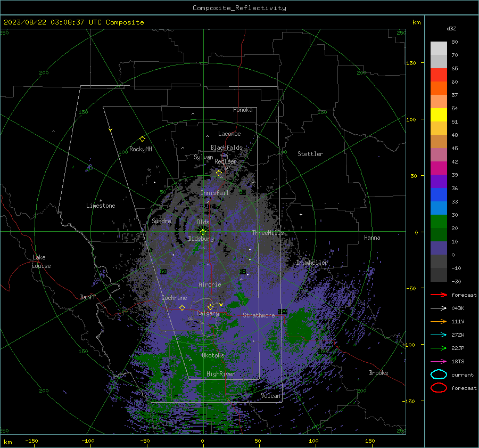Click the cyan current ellipse icon
479x448 pixels.
point(439,374)
